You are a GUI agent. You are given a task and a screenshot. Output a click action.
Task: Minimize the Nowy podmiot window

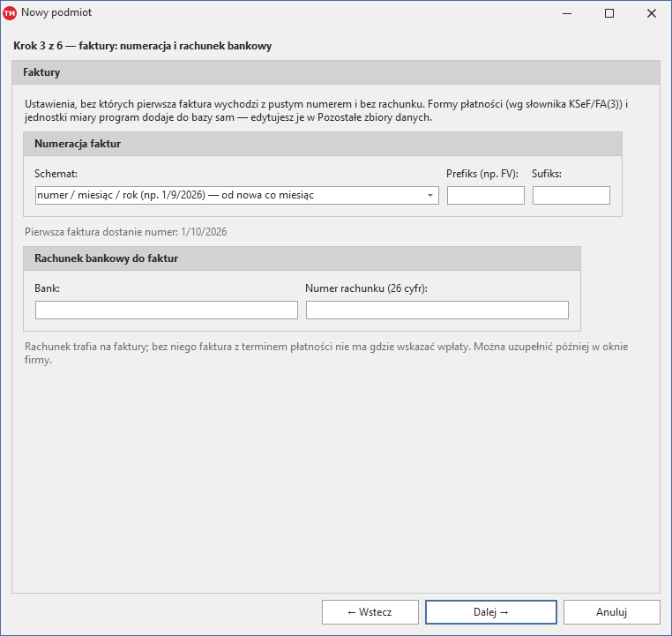tap(567, 13)
